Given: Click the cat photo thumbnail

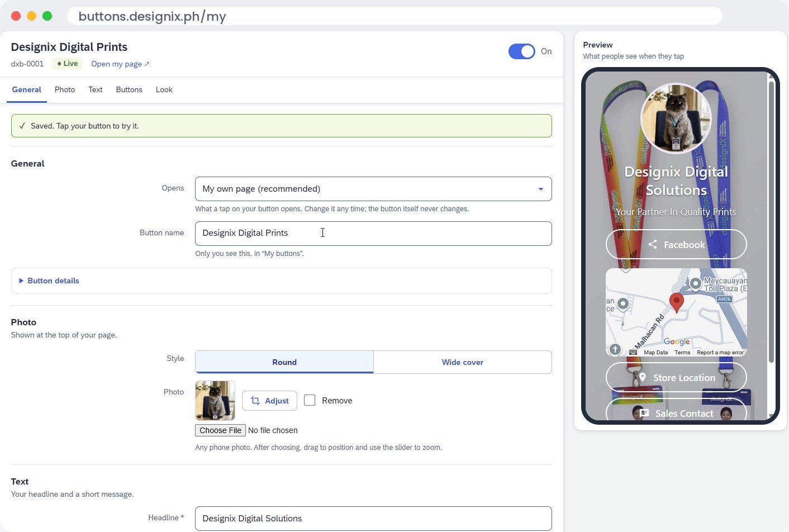Looking at the screenshot, I should tap(215, 401).
